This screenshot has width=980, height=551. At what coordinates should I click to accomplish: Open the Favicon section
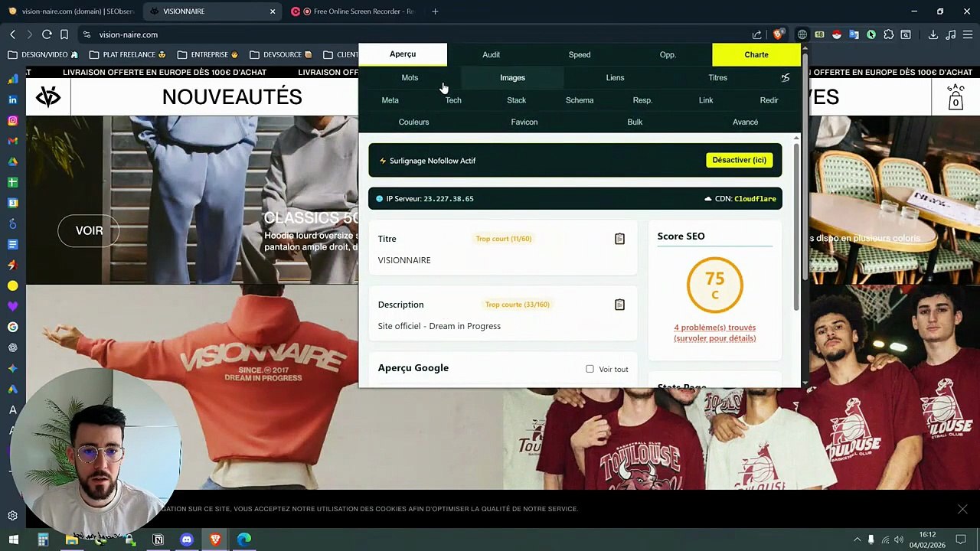[x=524, y=122]
